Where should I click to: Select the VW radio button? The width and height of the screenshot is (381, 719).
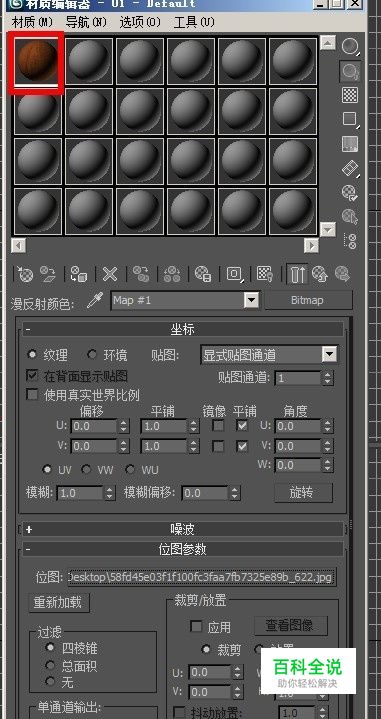[86, 470]
